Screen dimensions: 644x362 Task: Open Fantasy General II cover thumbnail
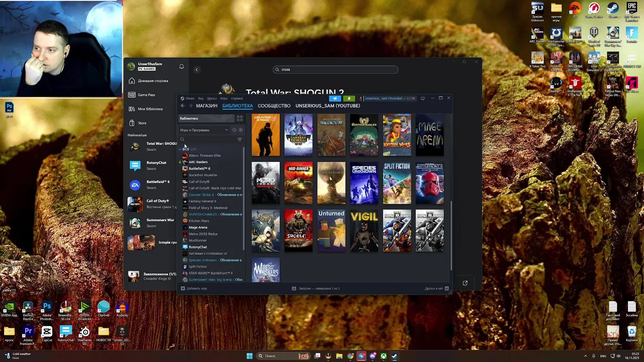coord(298,135)
